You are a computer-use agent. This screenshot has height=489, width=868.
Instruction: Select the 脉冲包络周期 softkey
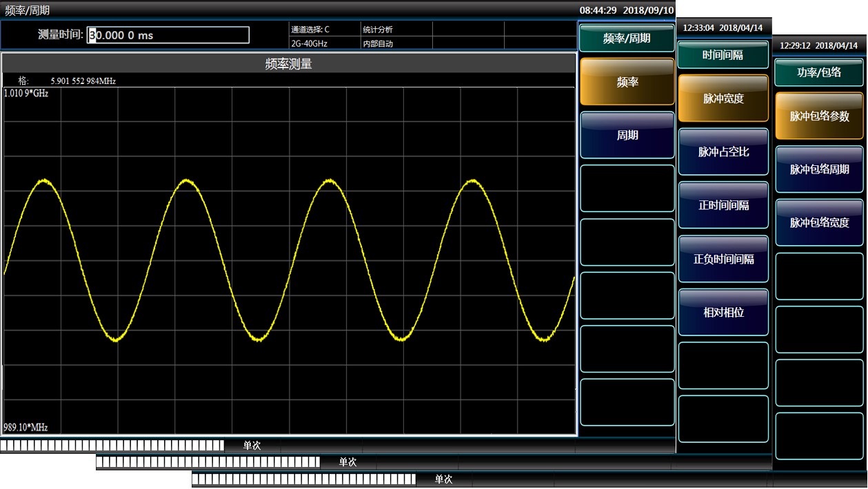[x=819, y=169]
